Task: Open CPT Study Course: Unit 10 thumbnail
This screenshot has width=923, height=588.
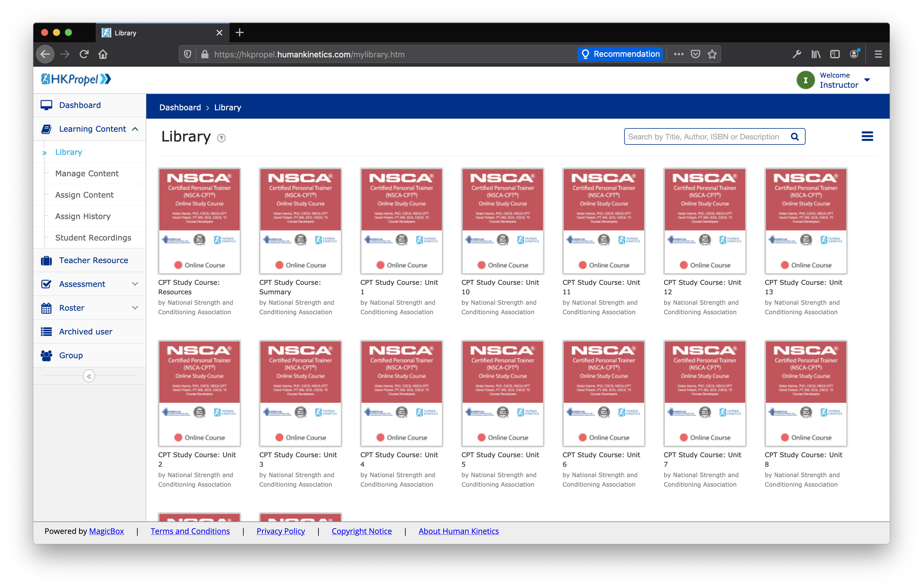Action: pos(502,221)
